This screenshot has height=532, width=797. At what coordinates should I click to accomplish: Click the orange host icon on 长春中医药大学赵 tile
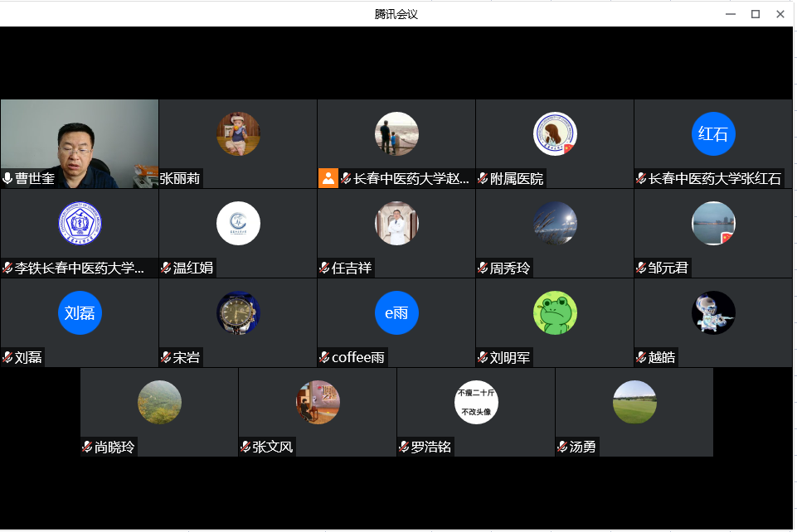(x=328, y=178)
